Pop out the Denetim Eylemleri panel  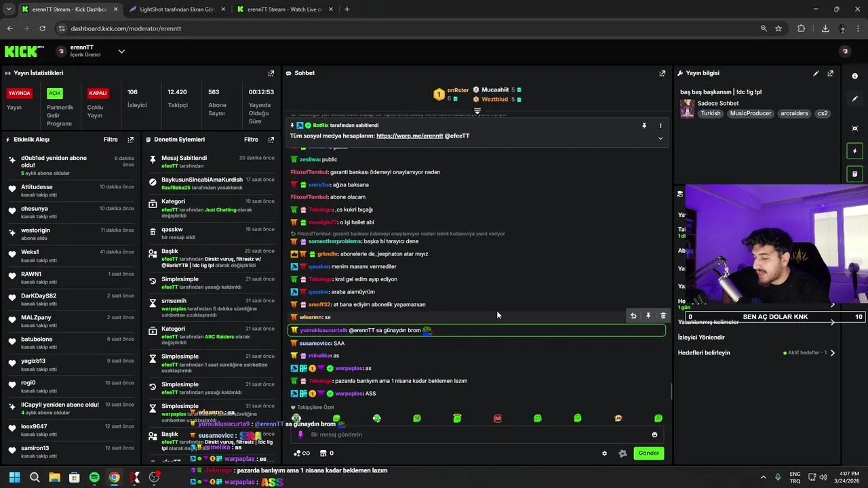(271, 140)
